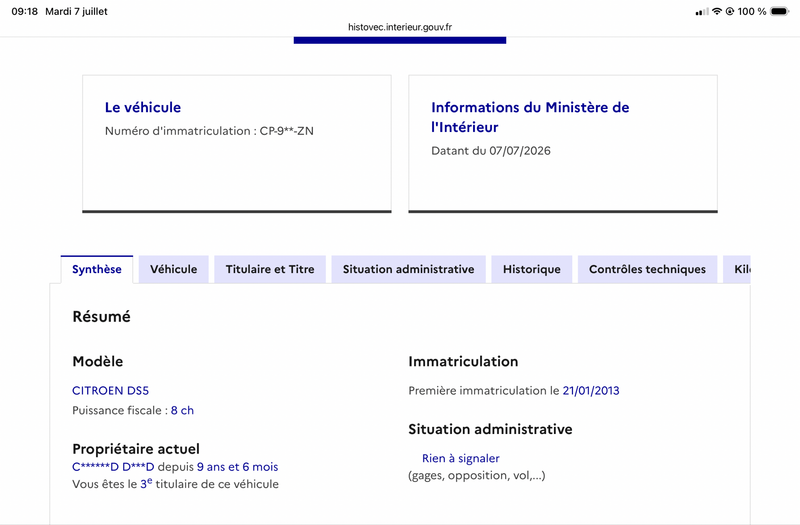Click the Informations du Ministère de l'Intérieur card

563,143
